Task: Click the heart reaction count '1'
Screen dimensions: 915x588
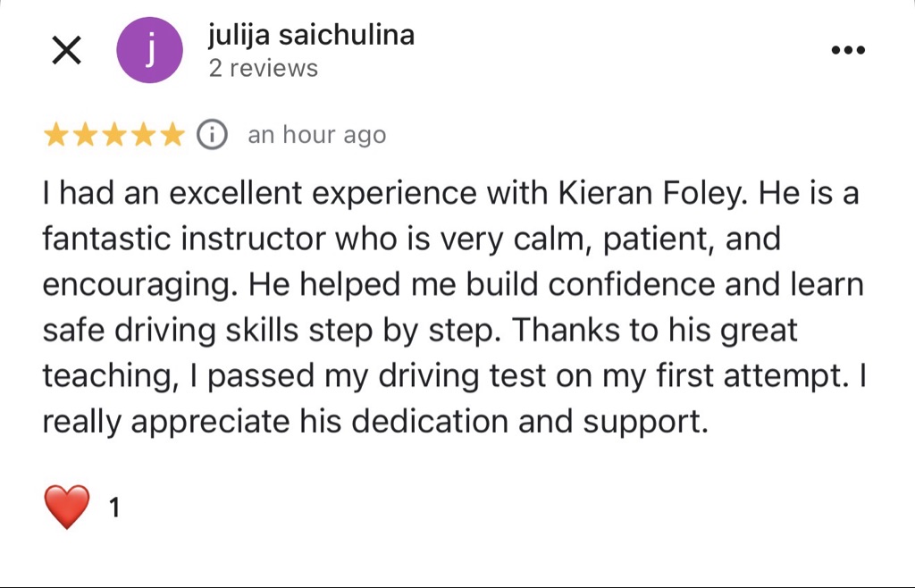Action: (113, 508)
